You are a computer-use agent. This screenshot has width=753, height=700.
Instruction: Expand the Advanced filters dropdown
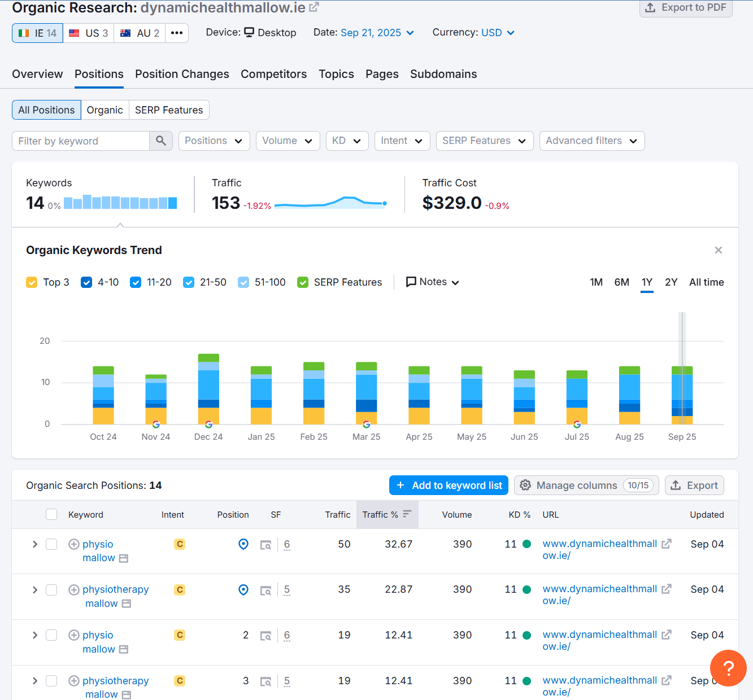pyautogui.click(x=591, y=141)
